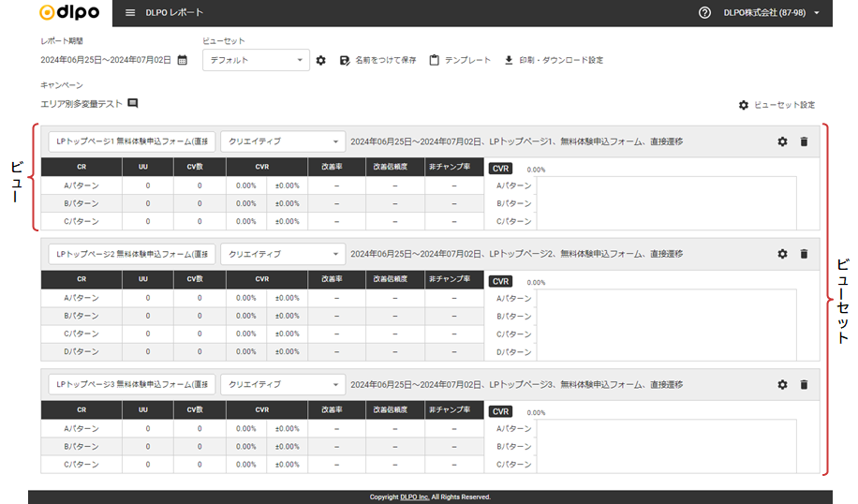Screen dimensions: 858x504
Task: Delete the LPトップページ3 view with trash icon
Action: click(x=804, y=385)
